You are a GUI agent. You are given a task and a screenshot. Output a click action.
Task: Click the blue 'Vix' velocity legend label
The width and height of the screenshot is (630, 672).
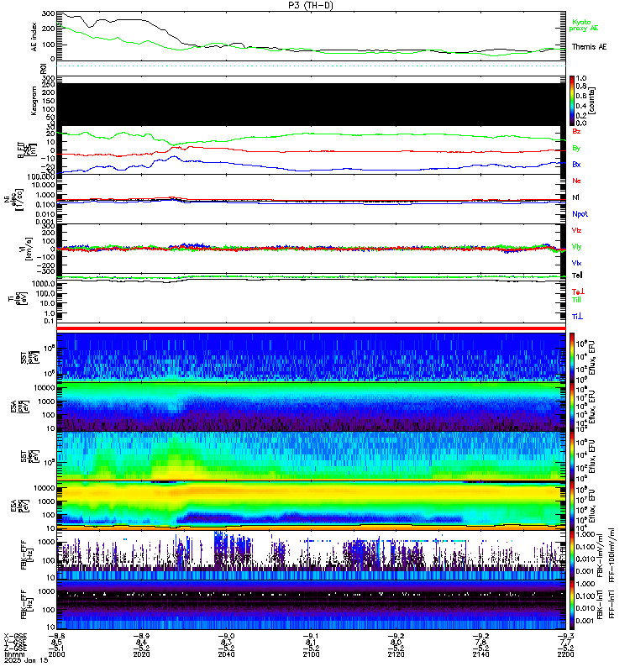click(576, 263)
